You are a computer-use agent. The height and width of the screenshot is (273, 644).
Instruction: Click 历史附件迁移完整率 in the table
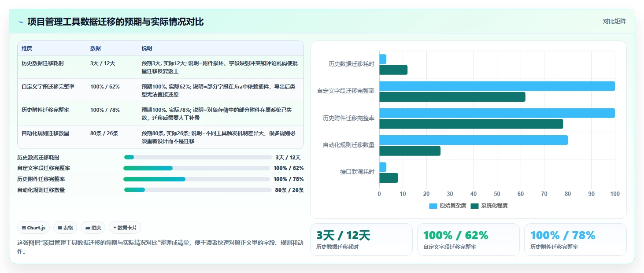pyautogui.click(x=45, y=110)
